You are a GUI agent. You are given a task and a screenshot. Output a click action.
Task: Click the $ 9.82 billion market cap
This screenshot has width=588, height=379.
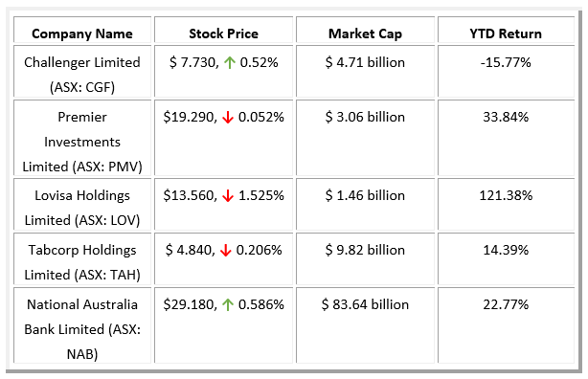365,250
